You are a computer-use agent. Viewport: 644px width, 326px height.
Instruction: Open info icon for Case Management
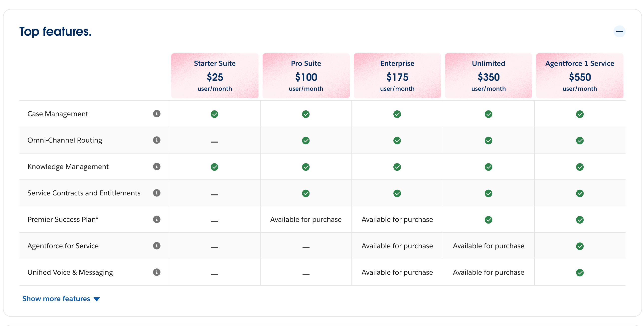pos(157,114)
